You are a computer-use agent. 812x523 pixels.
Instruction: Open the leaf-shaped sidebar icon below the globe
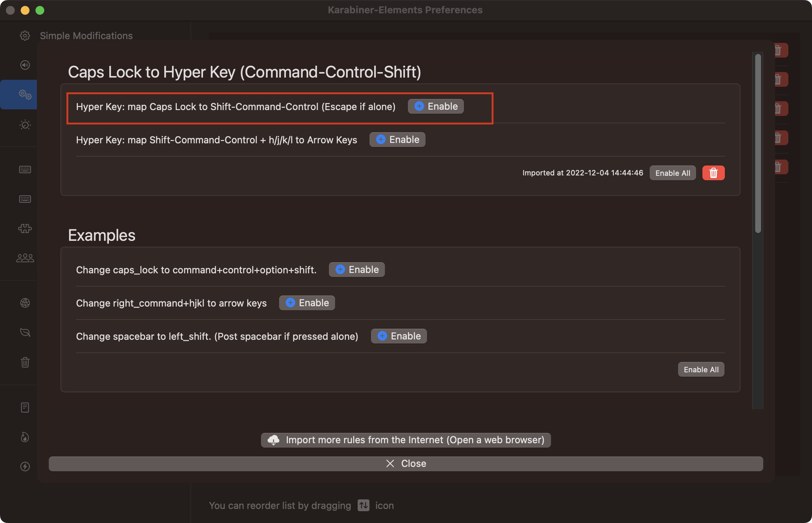(x=25, y=332)
